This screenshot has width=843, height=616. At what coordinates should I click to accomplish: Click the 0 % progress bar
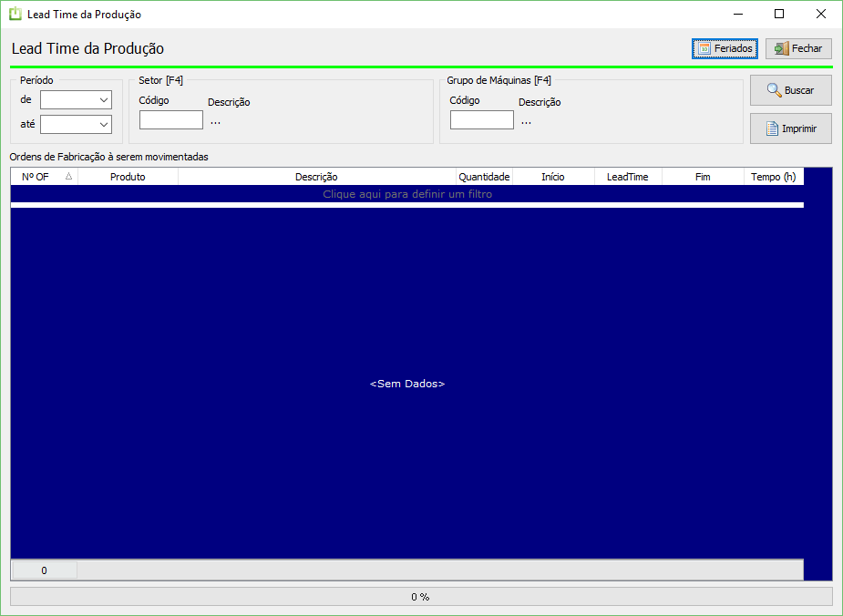point(420,597)
